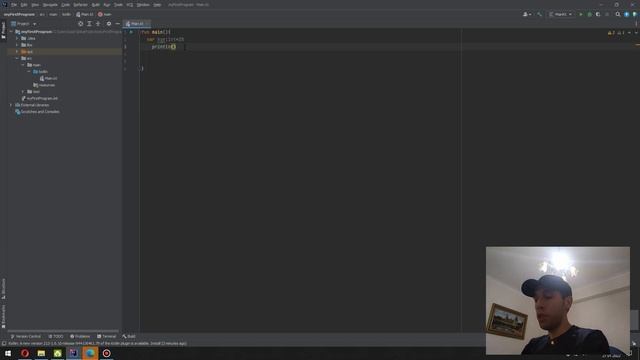
Task: Open the screen recorder taskbar icon
Action: click(107, 353)
